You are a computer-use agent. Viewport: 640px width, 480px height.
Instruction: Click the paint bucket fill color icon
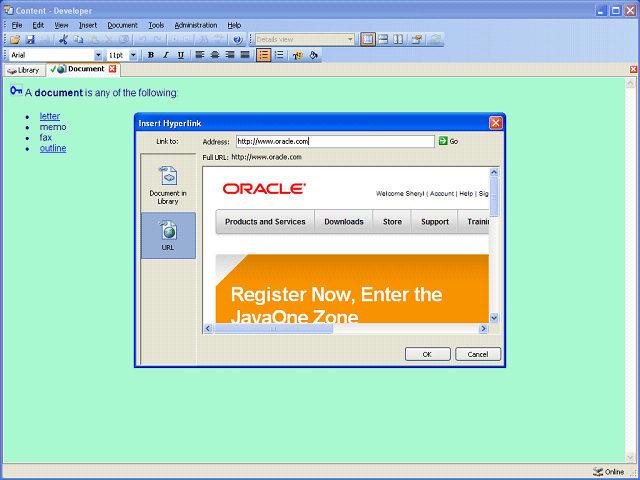[313, 55]
